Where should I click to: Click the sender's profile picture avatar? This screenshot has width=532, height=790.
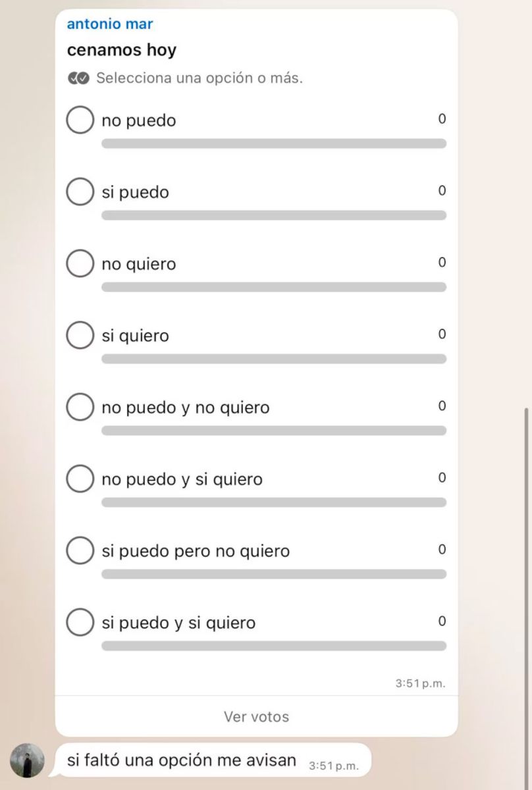pyautogui.click(x=28, y=760)
